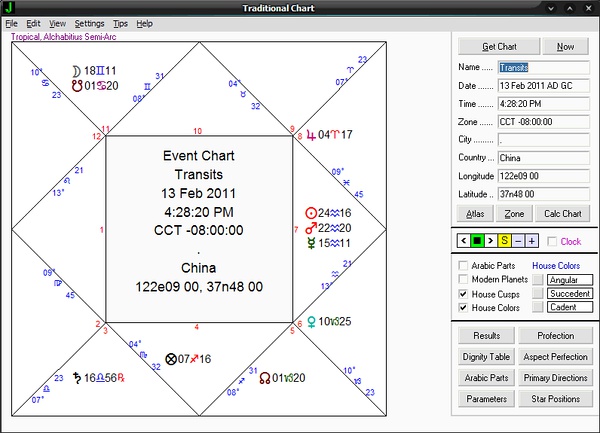Enable the Clock checkbox
600x433 pixels.
[x=552, y=242]
